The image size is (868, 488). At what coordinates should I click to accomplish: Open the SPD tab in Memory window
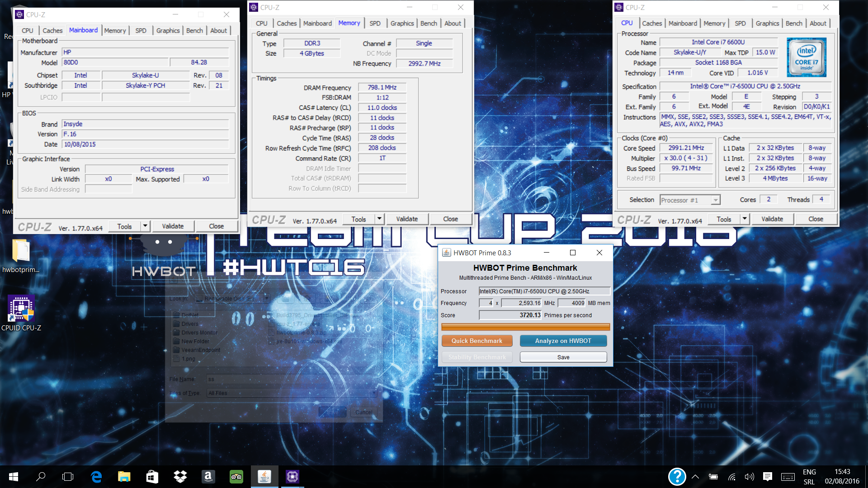pos(375,23)
